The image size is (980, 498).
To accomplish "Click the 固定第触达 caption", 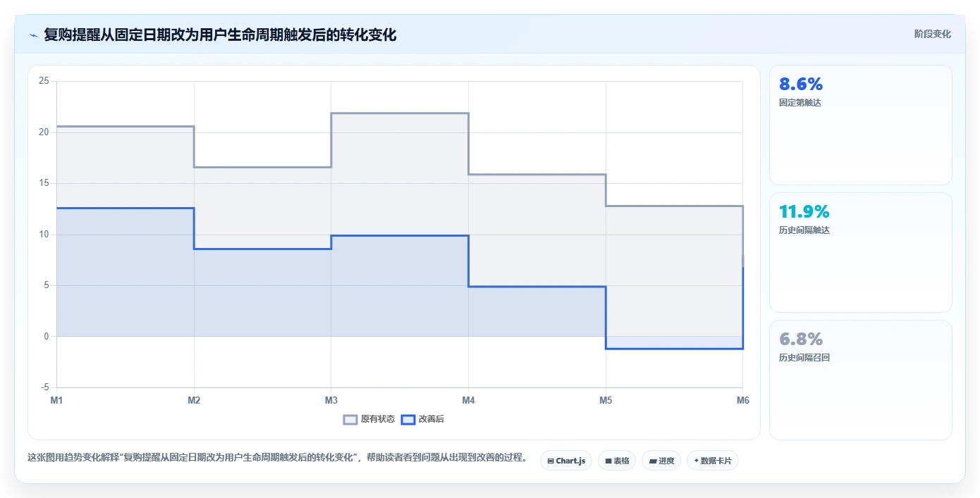I will coord(800,103).
